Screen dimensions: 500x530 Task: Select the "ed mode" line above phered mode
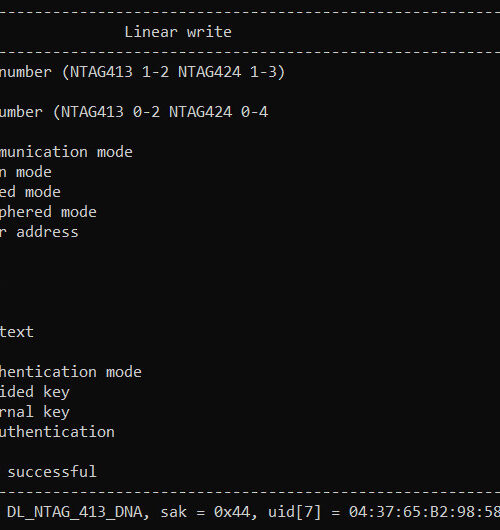[x=30, y=192]
